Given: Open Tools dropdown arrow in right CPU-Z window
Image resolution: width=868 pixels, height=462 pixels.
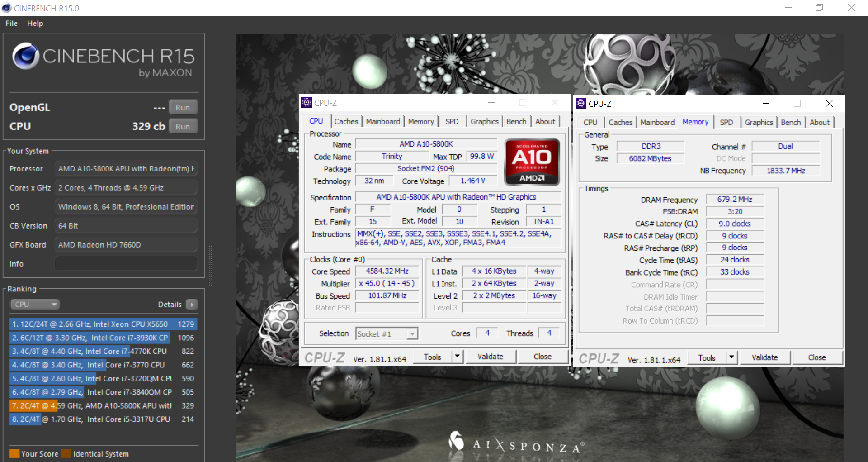Looking at the screenshot, I should point(732,357).
